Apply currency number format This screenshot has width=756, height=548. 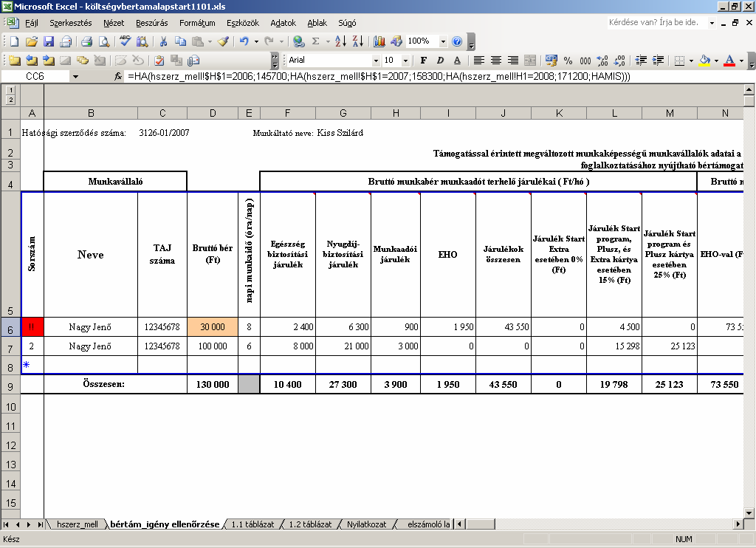(x=551, y=61)
